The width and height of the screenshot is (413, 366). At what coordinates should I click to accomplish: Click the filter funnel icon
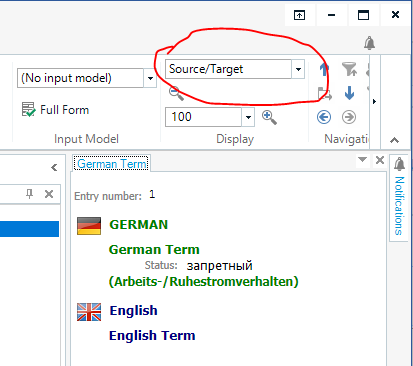tap(349, 69)
